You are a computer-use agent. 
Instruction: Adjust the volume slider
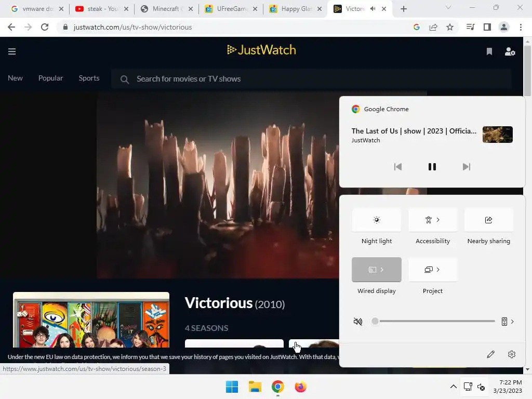click(433, 321)
